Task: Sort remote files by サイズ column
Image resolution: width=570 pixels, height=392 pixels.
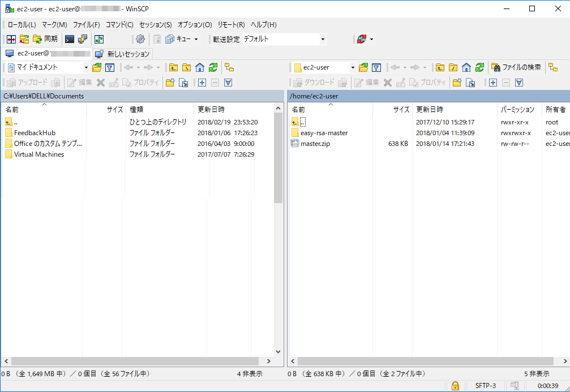Action: 392,109
